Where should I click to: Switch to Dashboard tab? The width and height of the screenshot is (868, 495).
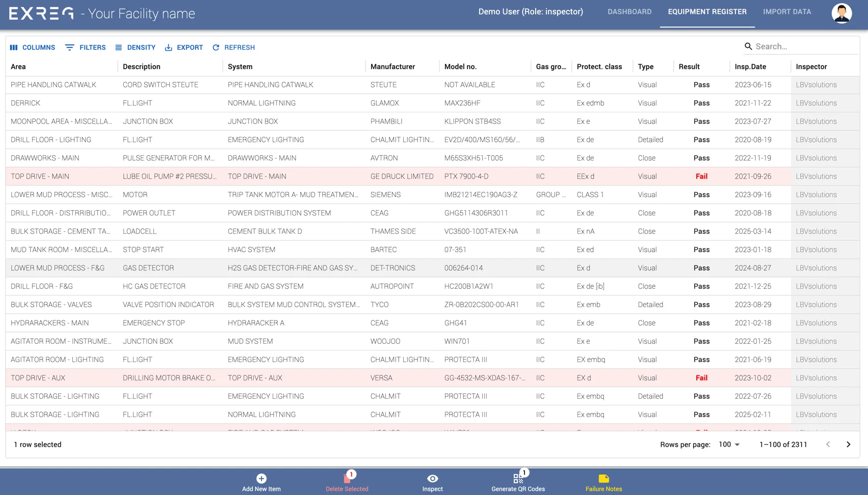(629, 12)
